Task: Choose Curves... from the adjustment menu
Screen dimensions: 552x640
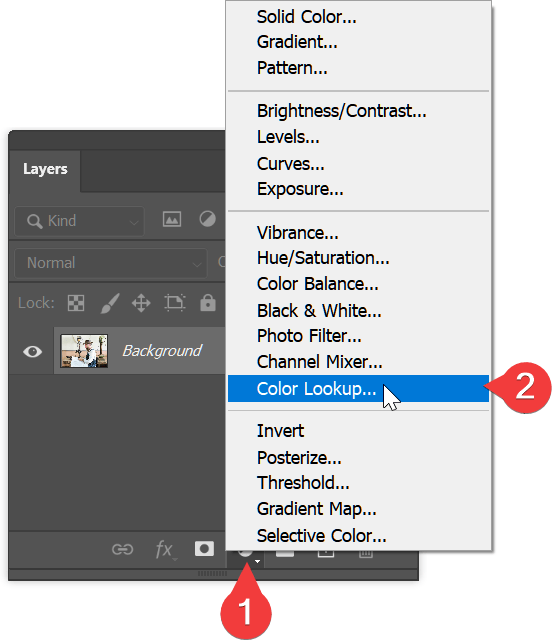Action: tap(290, 164)
